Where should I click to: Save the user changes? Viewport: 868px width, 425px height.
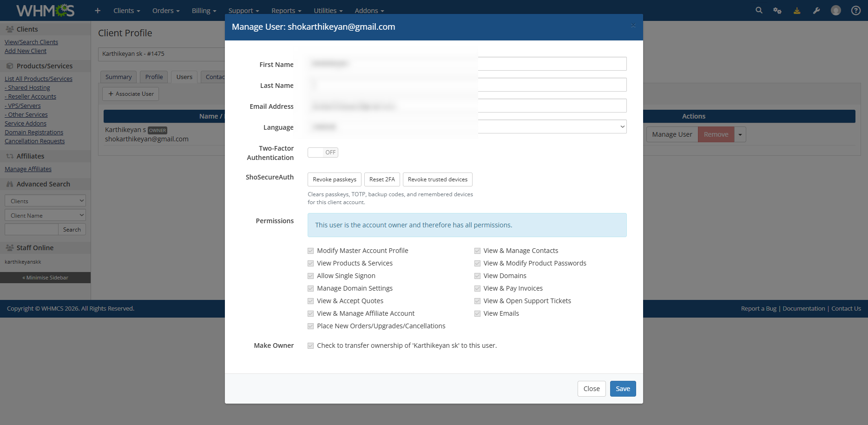(623, 389)
